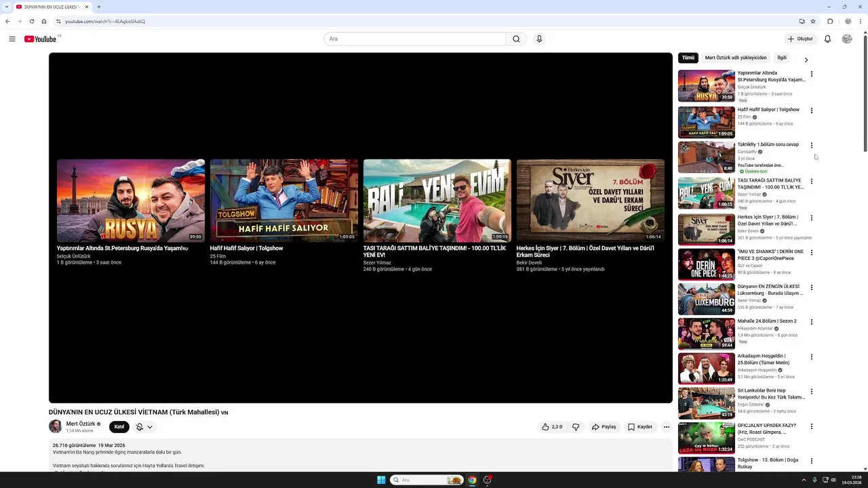The height and width of the screenshot is (488, 868).
Task: Open sidebar OFICJALNY UPADEK FAZY video
Action: pos(707,439)
